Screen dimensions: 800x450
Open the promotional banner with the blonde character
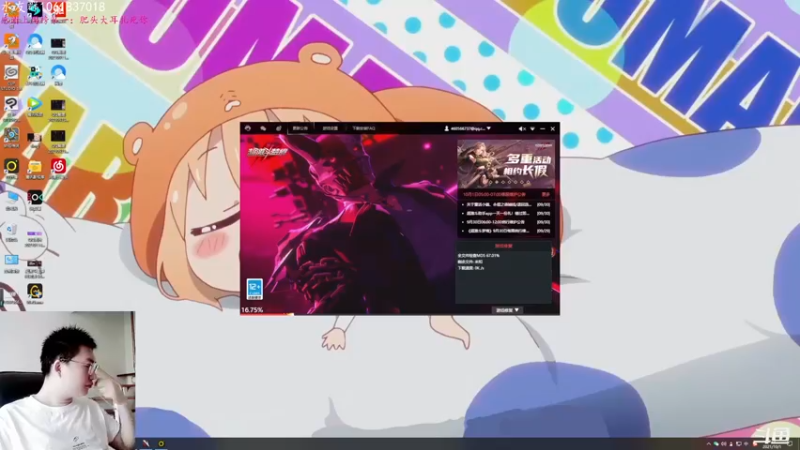click(506, 164)
